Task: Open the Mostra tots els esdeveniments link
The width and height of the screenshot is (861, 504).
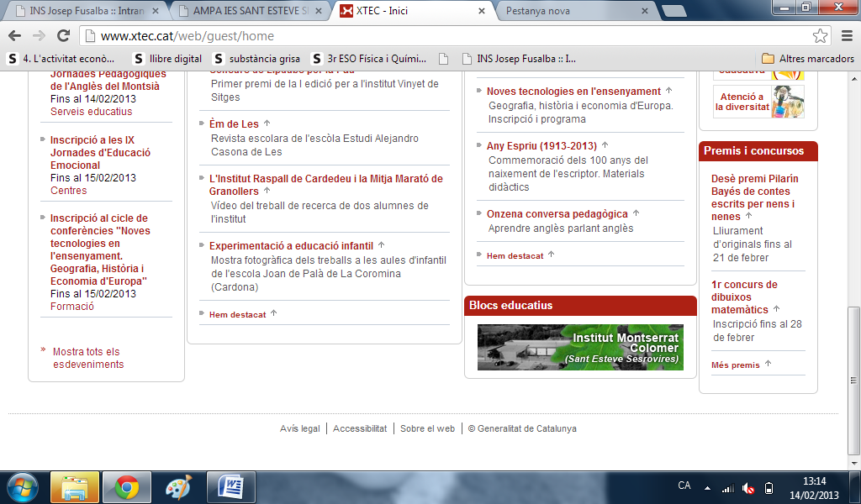Action: click(x=87, y=358)
